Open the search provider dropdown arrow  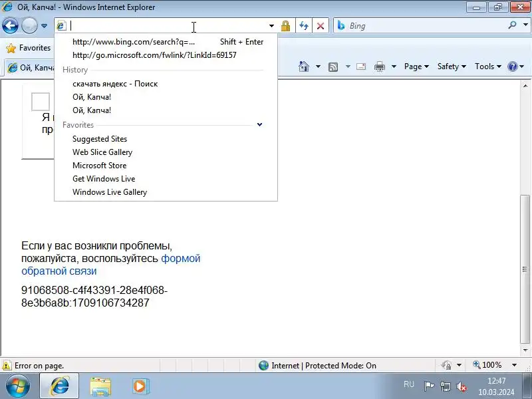(x=525, y=25)
